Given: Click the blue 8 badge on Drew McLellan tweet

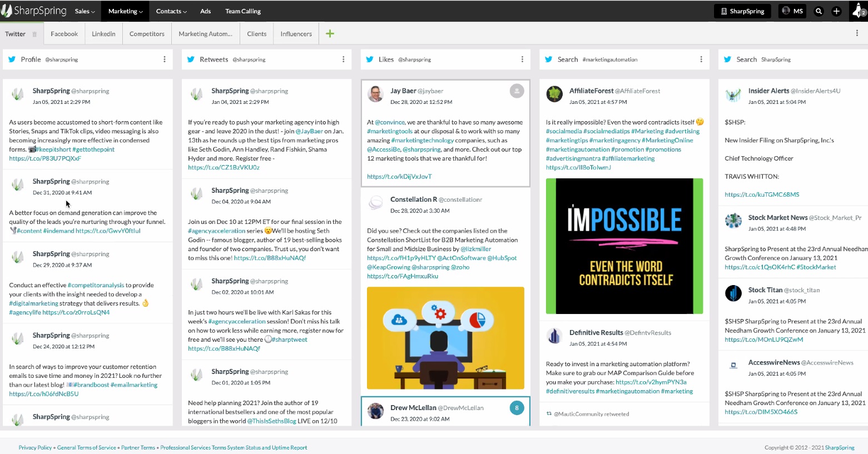Looking at the screenshot, I should point(517,408).
